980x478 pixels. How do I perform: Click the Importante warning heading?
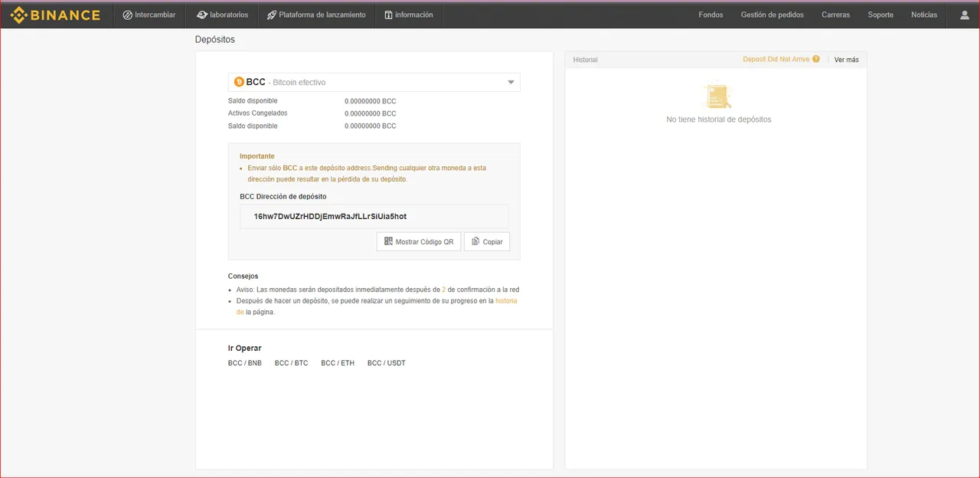coord(257,156)
